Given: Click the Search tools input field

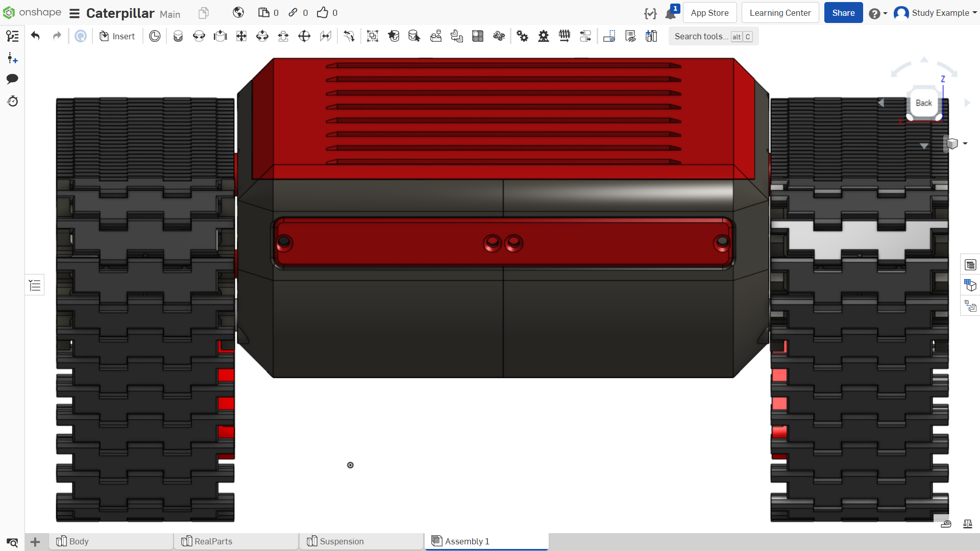Looking at the screenshot, I should [713, 36].
